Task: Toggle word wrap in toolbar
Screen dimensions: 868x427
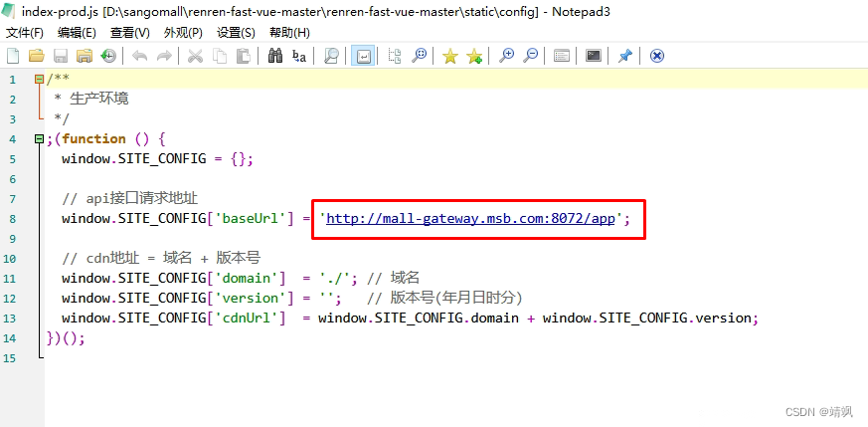Action: pos(363,56)
